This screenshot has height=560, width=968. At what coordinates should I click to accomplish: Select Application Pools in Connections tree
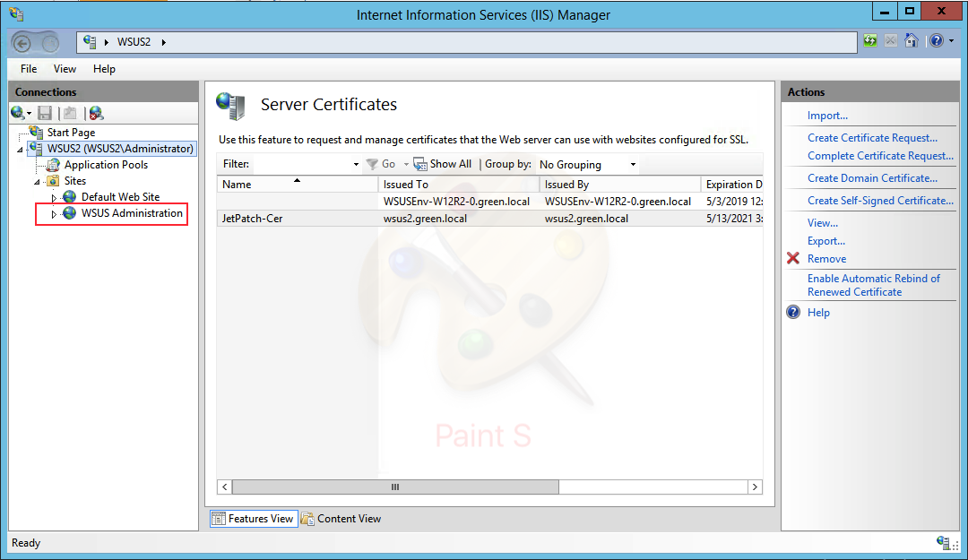pyautogui.click(x=106, y=165)
